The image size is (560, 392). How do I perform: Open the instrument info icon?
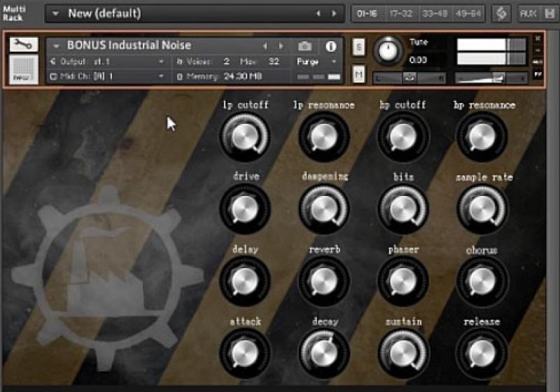(330, 46)
